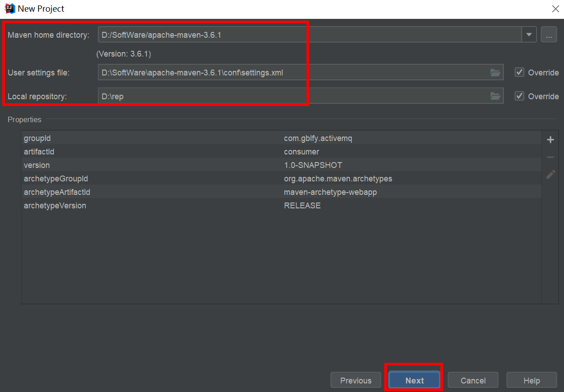Close the New Project dialog
The height and width of the screenshot is (392, 564).
point(555,9)
